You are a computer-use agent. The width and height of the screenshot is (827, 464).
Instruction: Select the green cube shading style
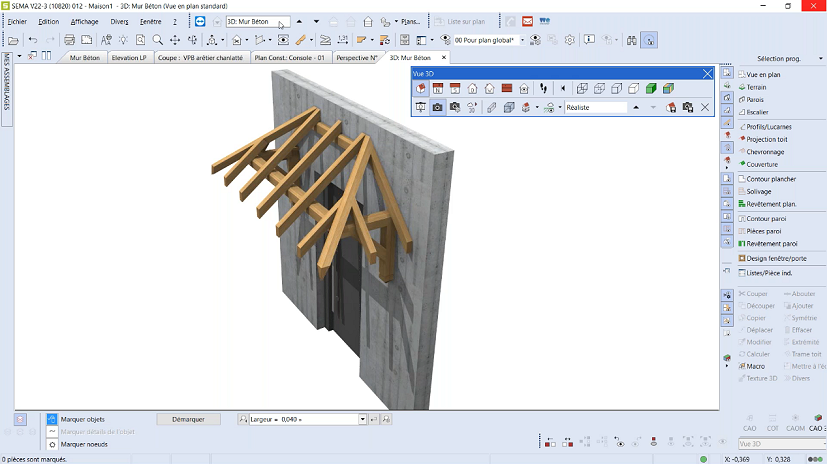650,89
